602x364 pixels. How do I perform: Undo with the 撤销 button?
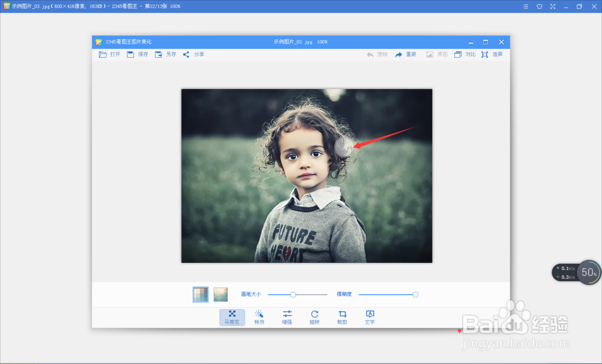pyautogui.click(x=377, y=55)
